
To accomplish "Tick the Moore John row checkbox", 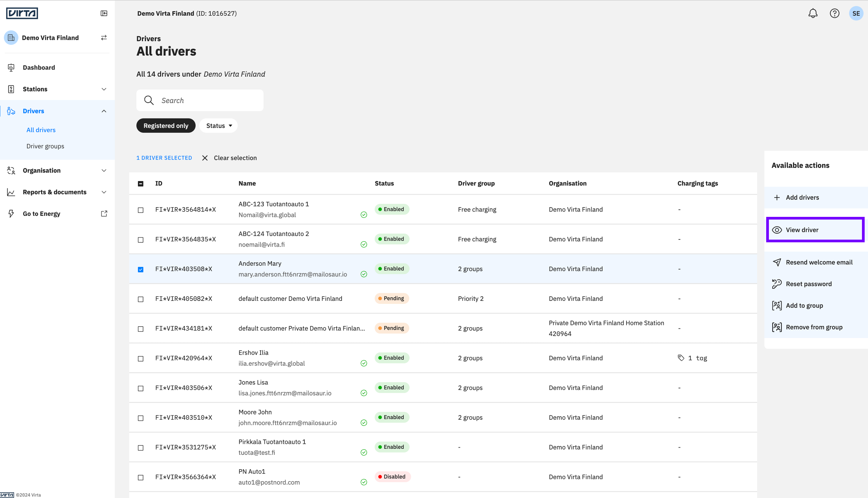I will [141, 418].
